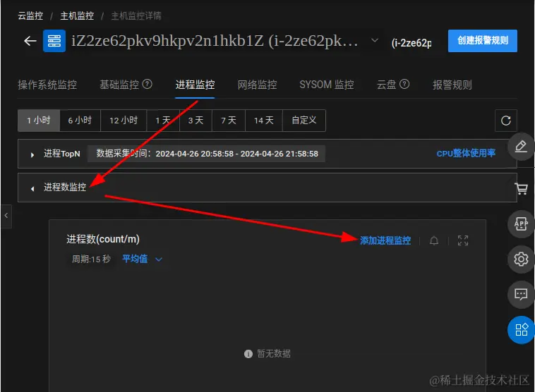
Task: Click the CPU整体使用率 link
Action: coord(466,154)
